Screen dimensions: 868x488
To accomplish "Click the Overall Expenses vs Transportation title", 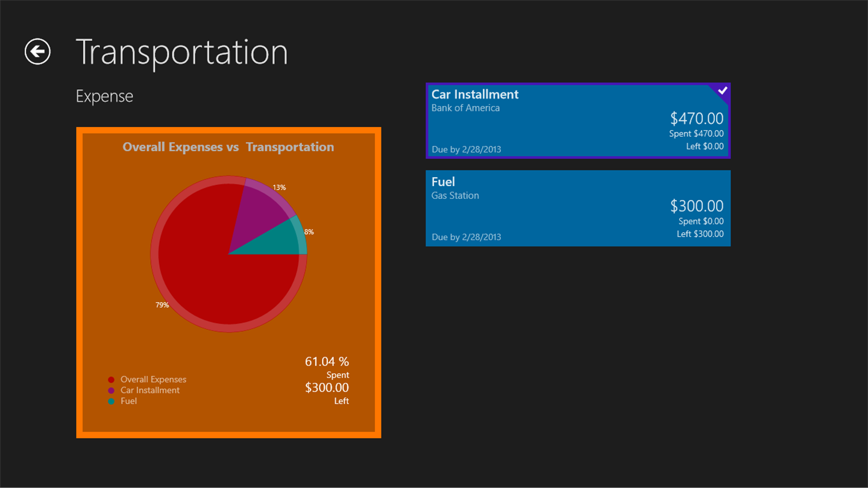I will tap(228, 147).
